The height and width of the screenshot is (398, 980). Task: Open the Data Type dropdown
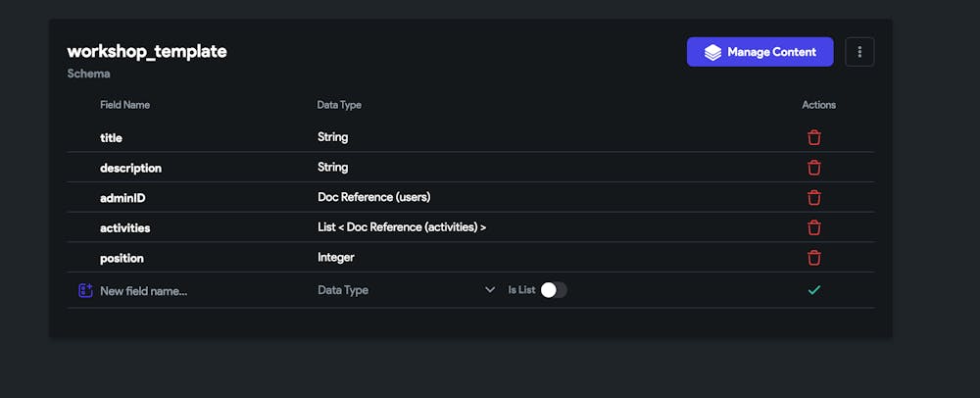pyautogui.click(x=407, y=290)
